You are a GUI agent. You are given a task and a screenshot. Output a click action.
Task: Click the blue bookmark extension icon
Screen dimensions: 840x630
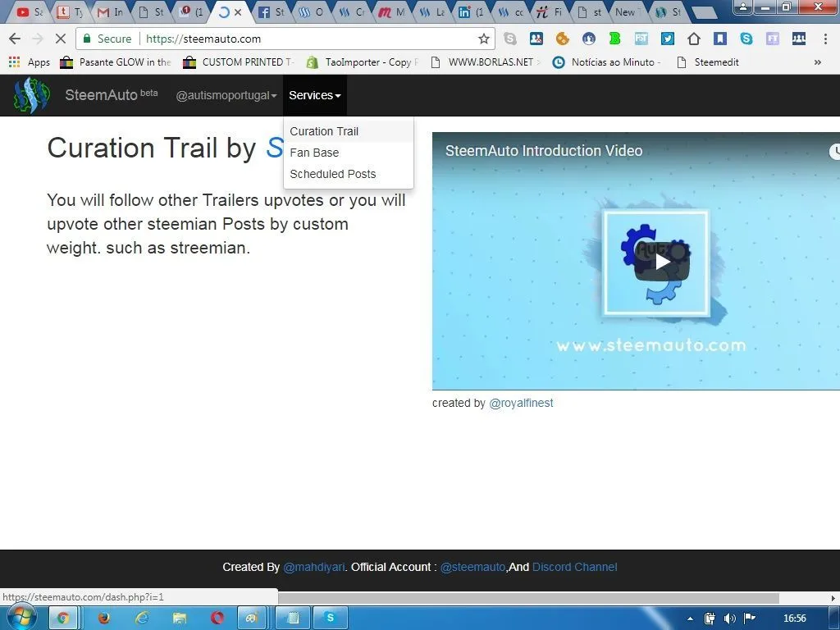(x=720, y=39)
